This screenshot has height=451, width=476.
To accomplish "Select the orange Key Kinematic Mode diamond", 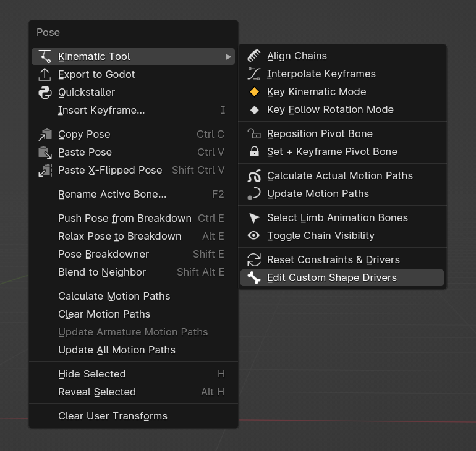I will 254,91.
